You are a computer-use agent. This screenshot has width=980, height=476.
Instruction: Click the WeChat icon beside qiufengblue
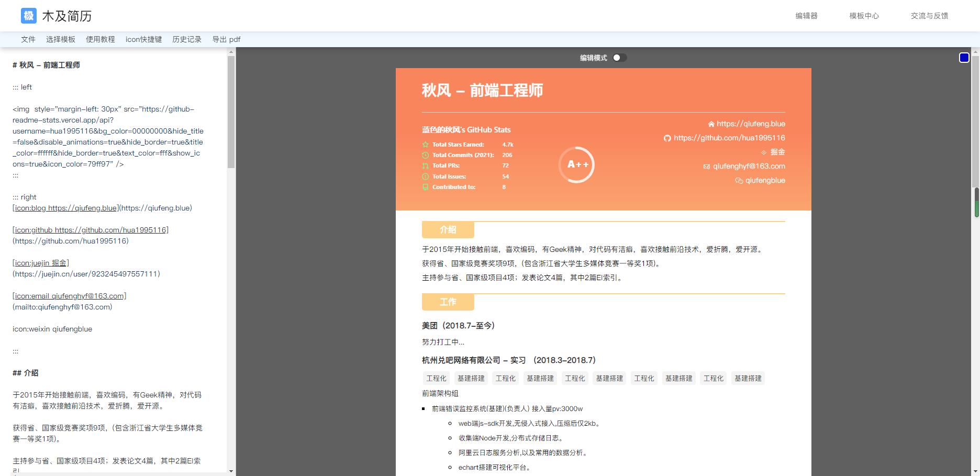click(x=739, y=181)
